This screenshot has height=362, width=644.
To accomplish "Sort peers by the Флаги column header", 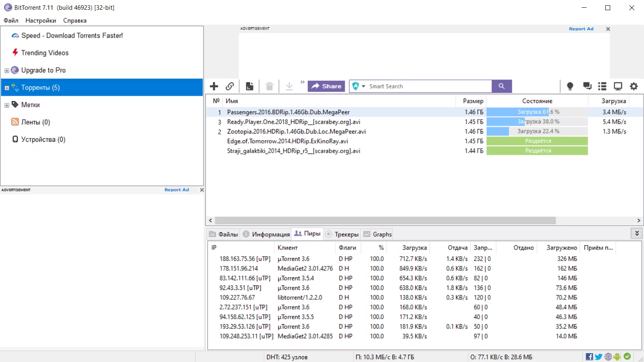I will tap(347, 248).
